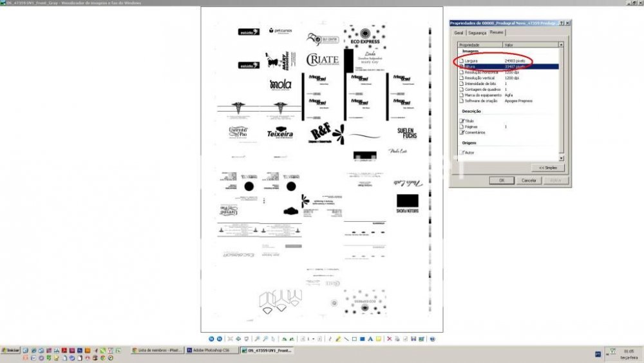Open viewer Help via blue question icon
644x363 pixels.
[x=432, y=338]
